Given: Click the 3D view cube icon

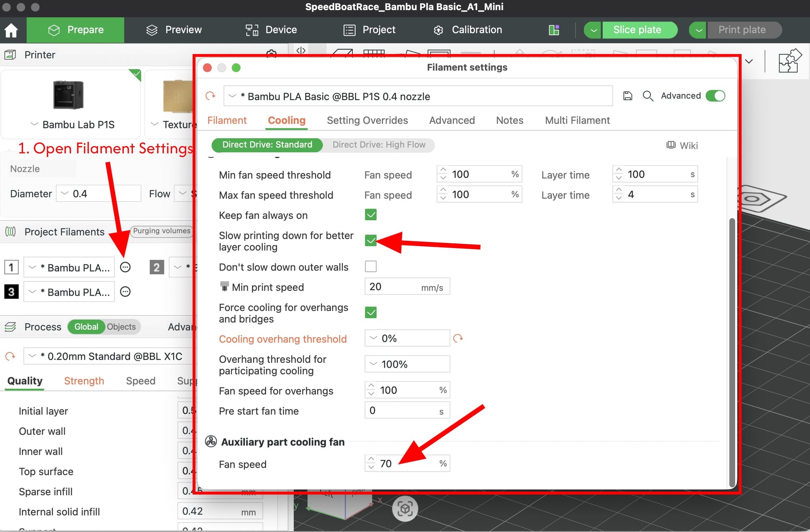Looking at the screenshot, I should (x=405, y=509).
